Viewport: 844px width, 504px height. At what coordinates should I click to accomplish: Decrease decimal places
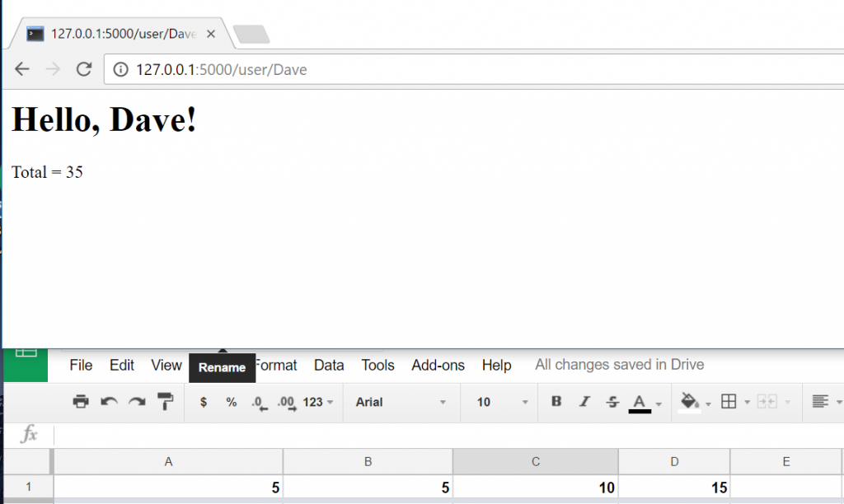[x=260, y=403]
